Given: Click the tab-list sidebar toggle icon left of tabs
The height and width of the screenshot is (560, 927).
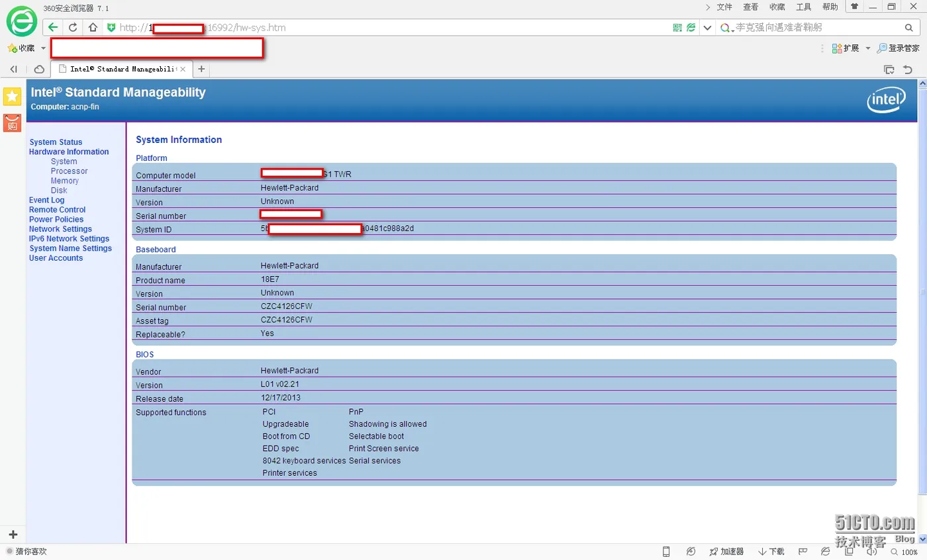Looking at the screenshot, I should (13, 69).
